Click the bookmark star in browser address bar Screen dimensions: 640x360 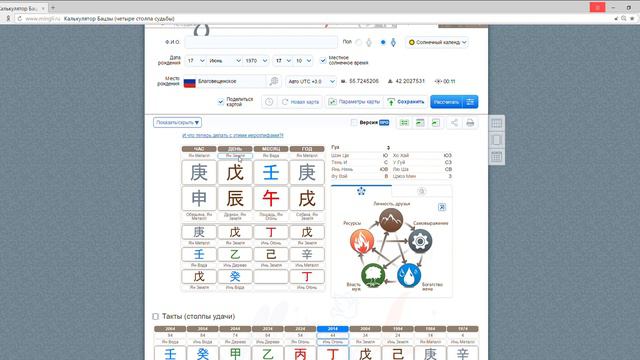pyautogui.click(x=632, y=18)
